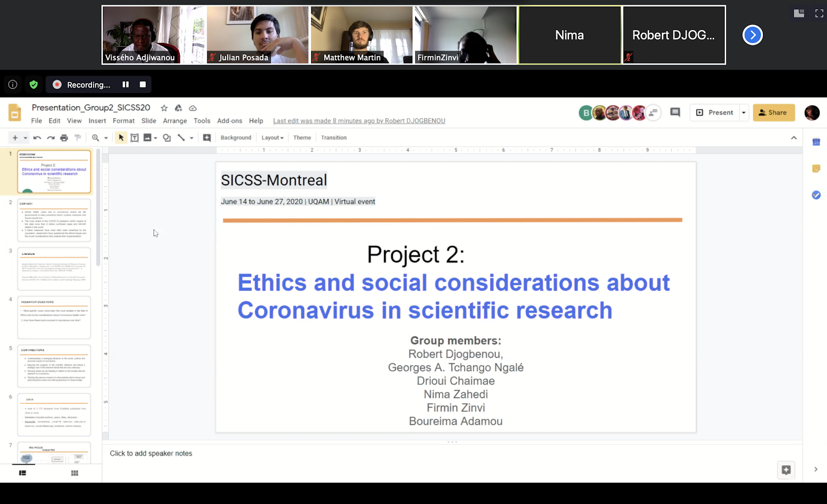Expand image insert options dropdown

156,138
